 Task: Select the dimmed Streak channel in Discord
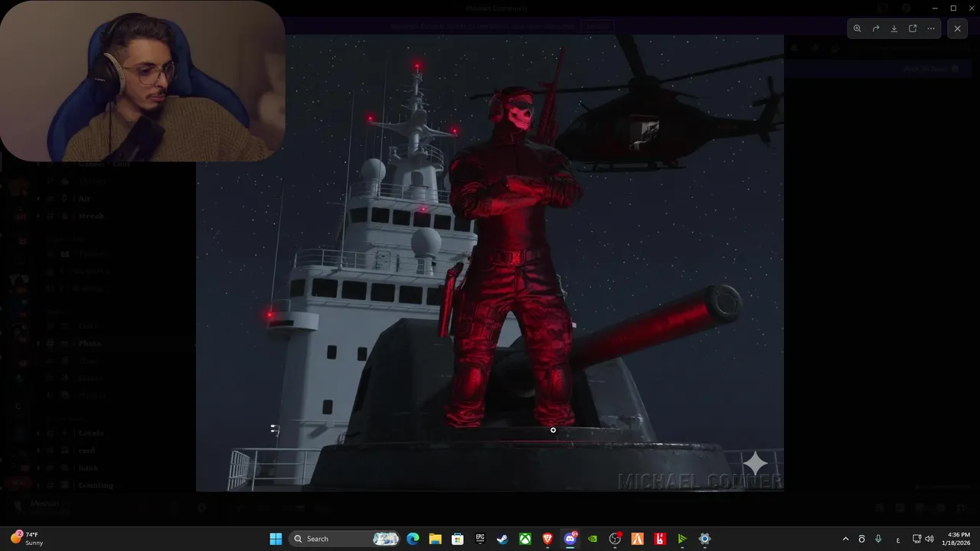coord(91,216)
